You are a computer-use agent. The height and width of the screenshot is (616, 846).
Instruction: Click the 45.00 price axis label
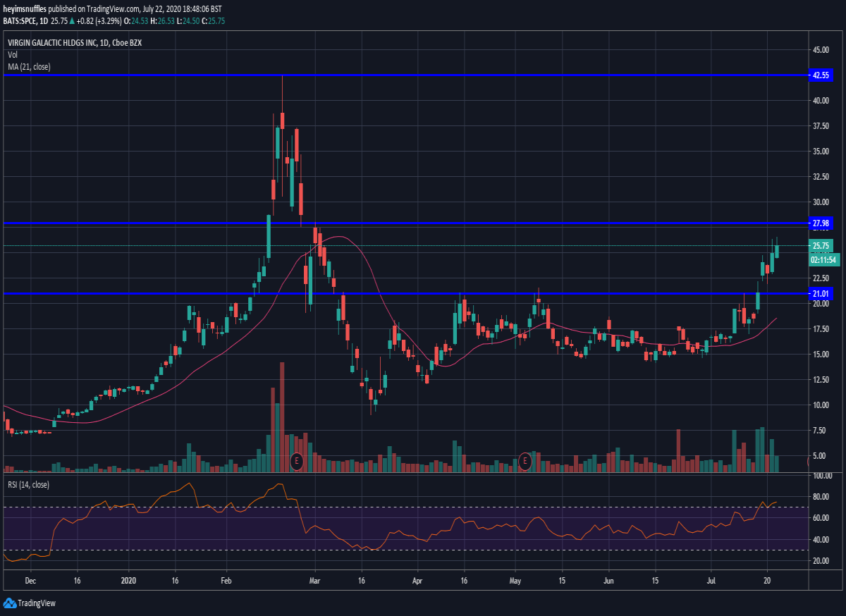point(820,50)
